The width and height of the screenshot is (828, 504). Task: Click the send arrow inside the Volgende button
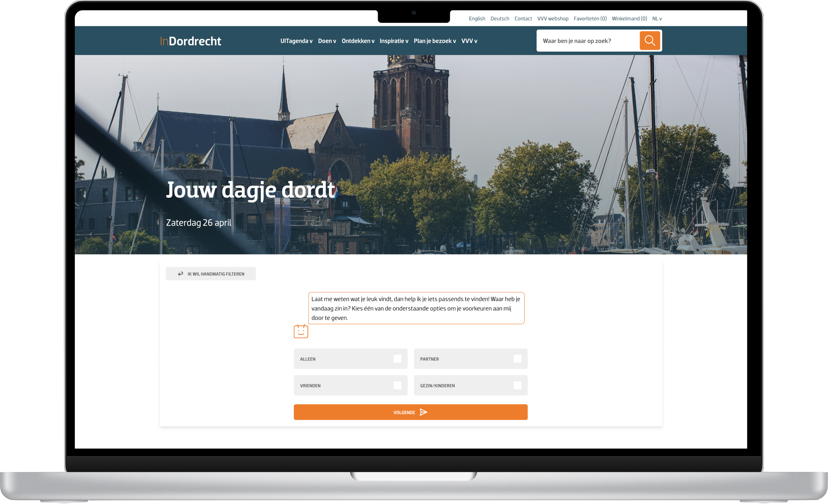(x=424, y=412)
